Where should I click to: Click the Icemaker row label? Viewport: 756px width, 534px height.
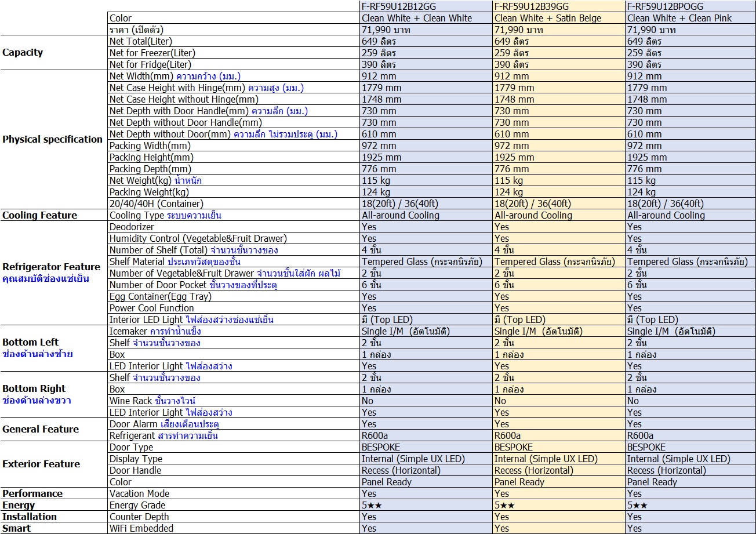click(x=155, y=331)
